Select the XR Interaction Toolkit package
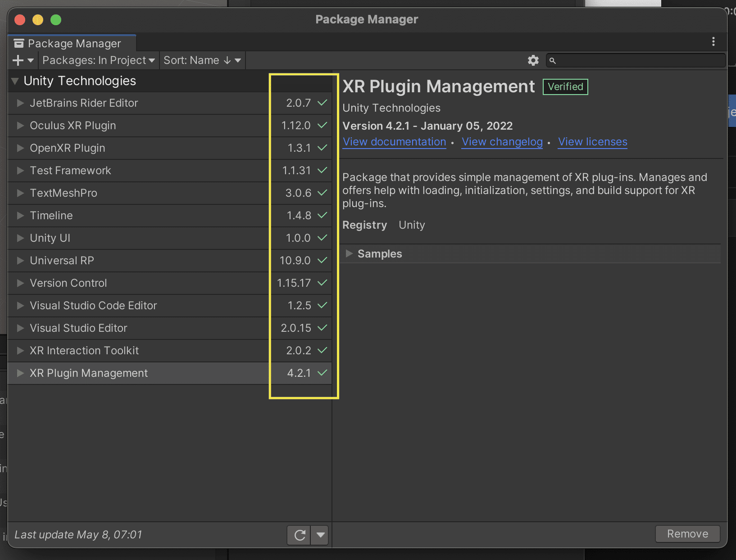This screenshot has height=560, width=736. click(x=169, y=351)
